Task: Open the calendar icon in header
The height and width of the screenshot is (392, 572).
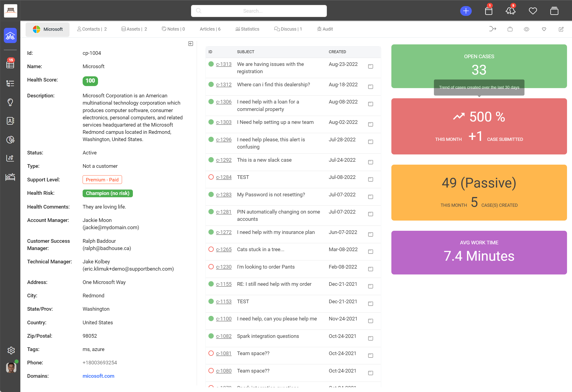Action: click(488, 11)
